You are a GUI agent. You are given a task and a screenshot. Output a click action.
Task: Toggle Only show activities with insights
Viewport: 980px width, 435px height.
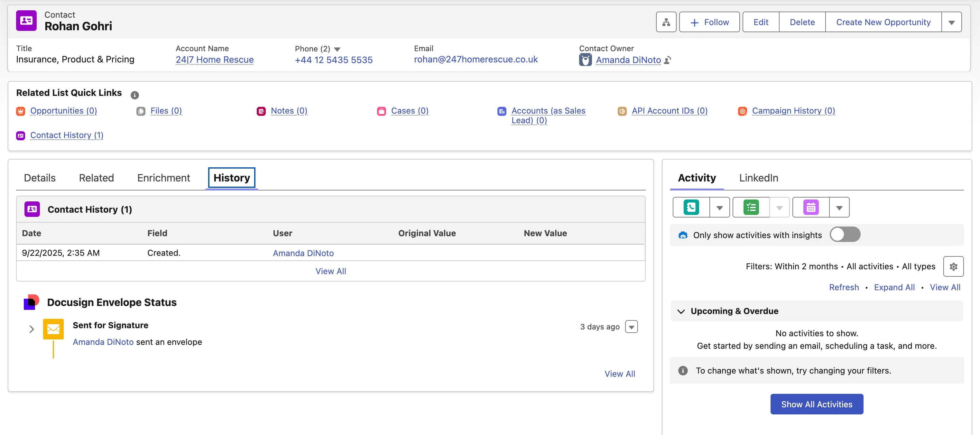[x=845, y=235]
